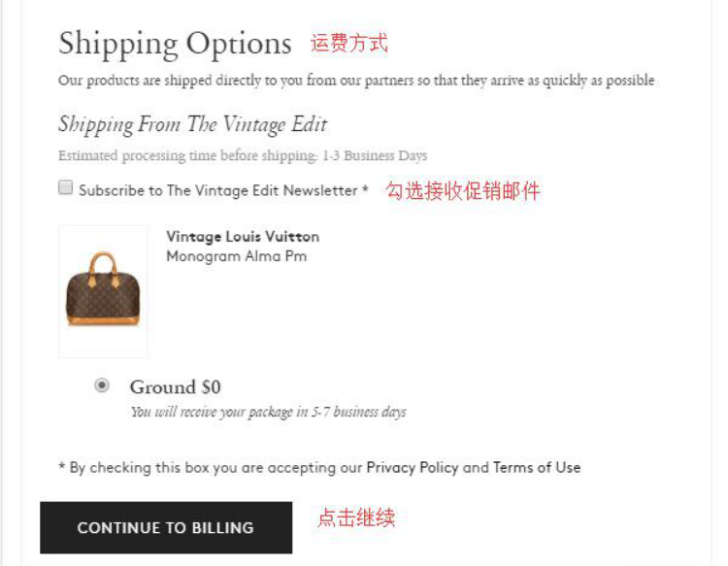Click the Shipping Options heading
The image size is (728, 566).
tap(175, 44)
